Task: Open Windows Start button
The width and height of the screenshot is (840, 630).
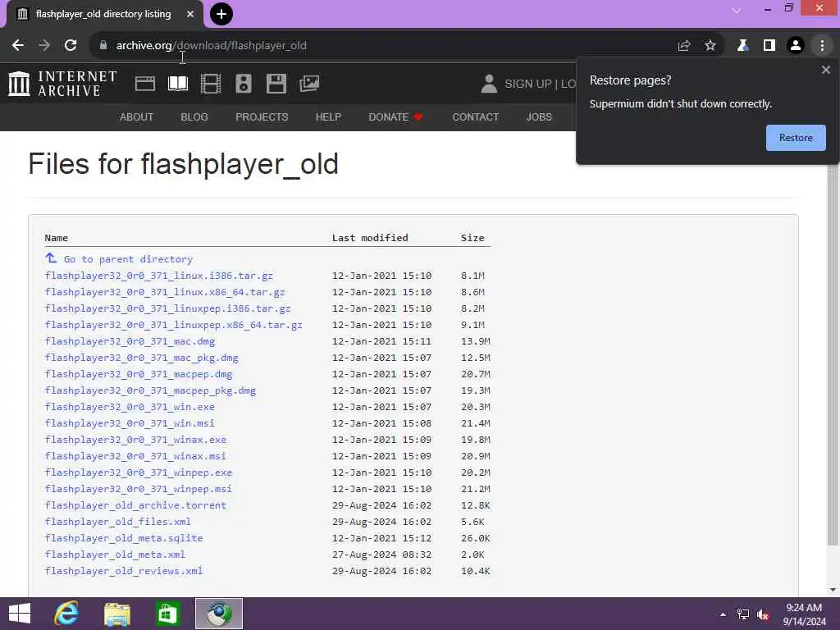Action: click(20, 614)
